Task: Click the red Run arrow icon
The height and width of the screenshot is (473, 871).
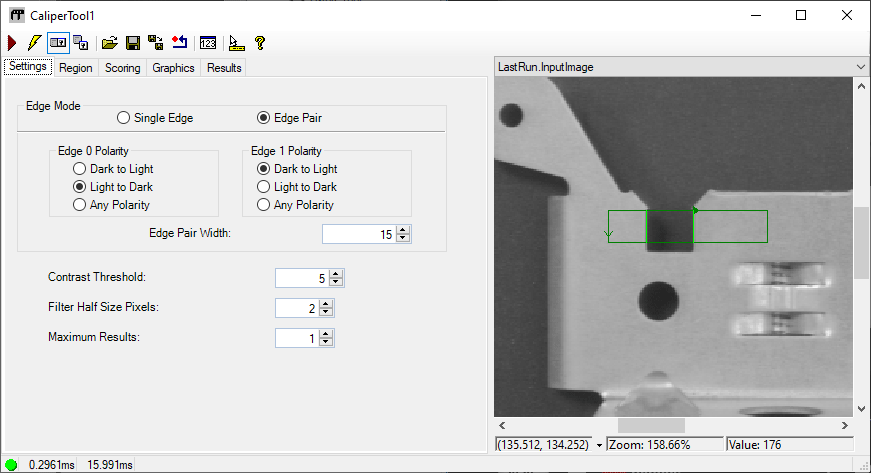Action: pyautogui.click(x=12, y=43)
